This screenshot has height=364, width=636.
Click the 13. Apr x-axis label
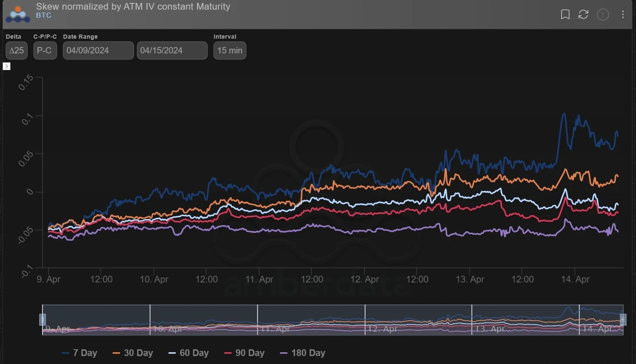click(470, 279)
